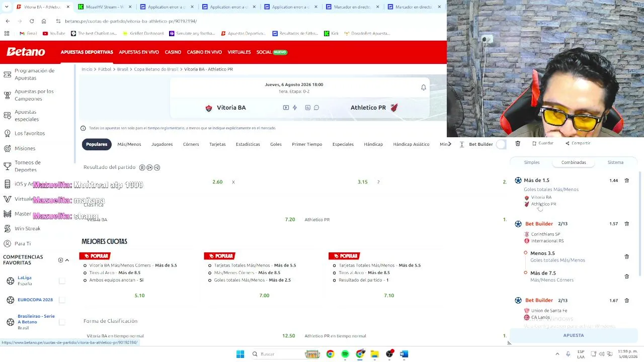The width and height of the screenshot is (644, 362).
Task: Open Microsoft Word from the taskbar
Action: tap(404, 354)
